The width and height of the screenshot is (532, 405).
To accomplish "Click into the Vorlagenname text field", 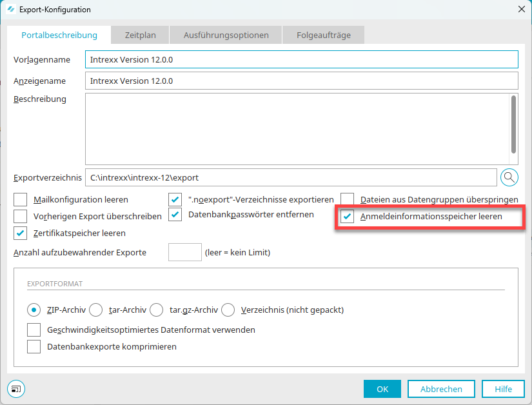I will pos(301,60).
